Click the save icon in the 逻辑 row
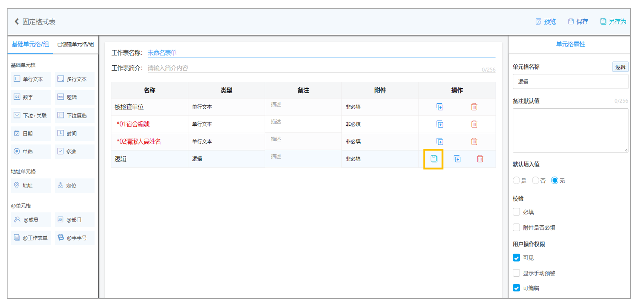644x308 pixels. pos(434,159)
